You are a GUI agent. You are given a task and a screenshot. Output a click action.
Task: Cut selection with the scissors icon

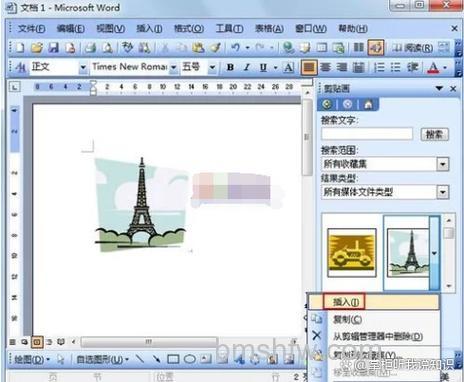tap(165, 48)
